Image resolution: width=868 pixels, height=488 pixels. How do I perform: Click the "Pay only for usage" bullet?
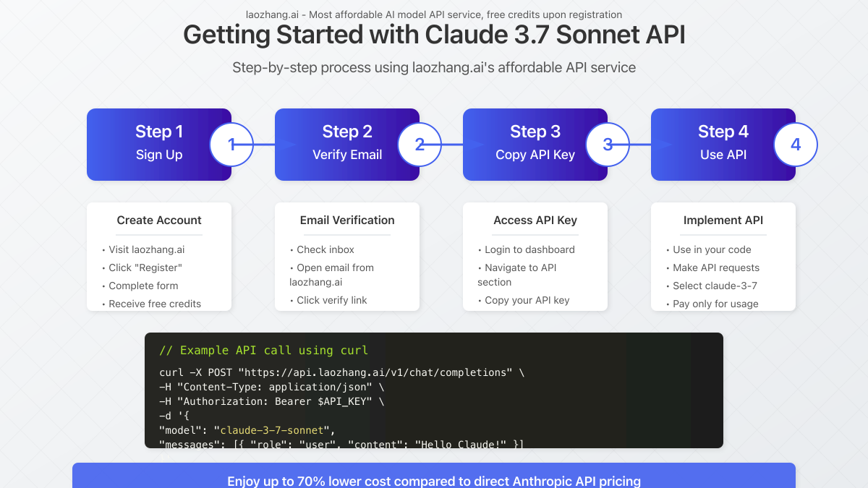[712, 304]
